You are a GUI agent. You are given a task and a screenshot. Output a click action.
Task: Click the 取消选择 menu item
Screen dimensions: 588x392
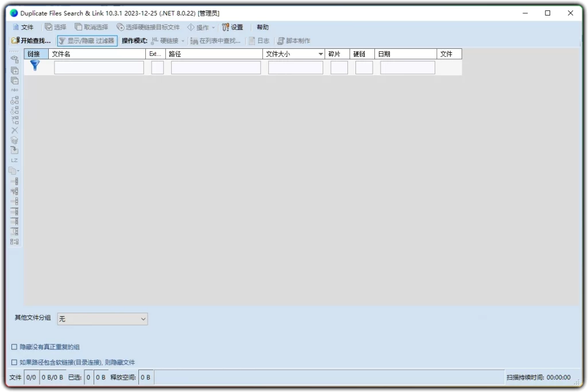(91, 27)
